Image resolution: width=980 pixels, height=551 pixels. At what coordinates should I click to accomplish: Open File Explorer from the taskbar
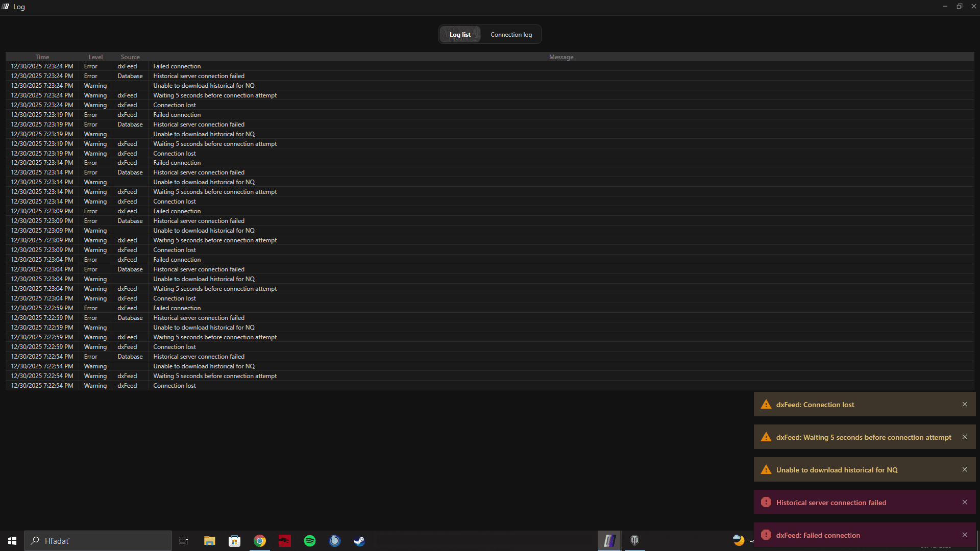point(210,541)
